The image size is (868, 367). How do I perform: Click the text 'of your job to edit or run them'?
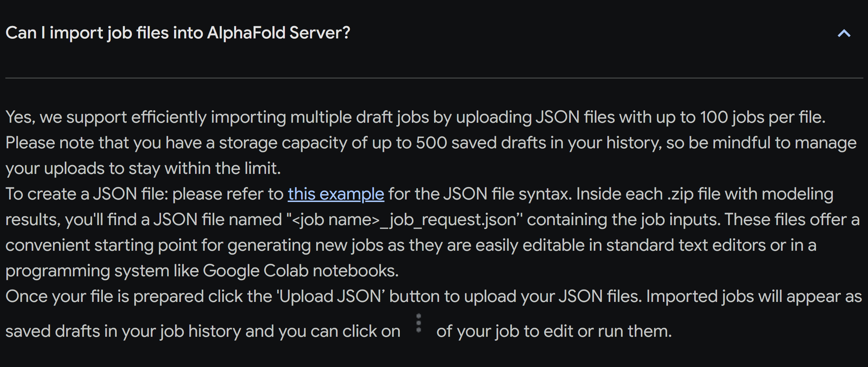click(x=554, y=331)
